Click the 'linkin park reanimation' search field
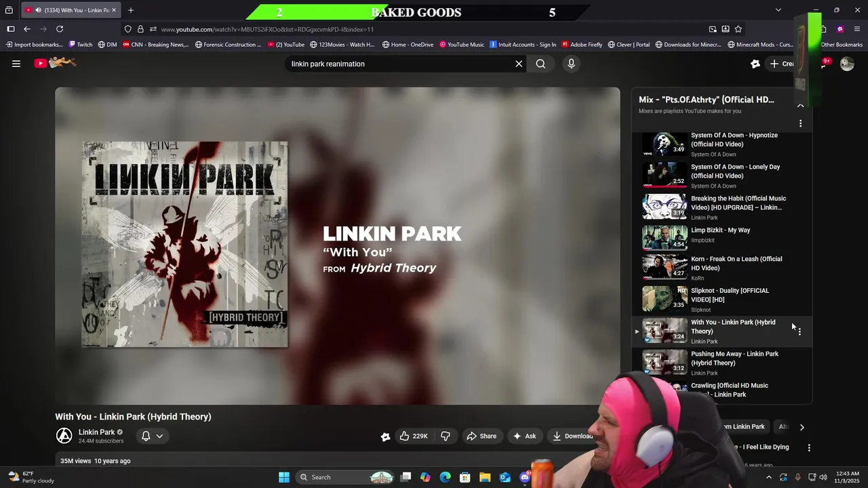This screenshot has width=868, height=488. pos(400,64)
